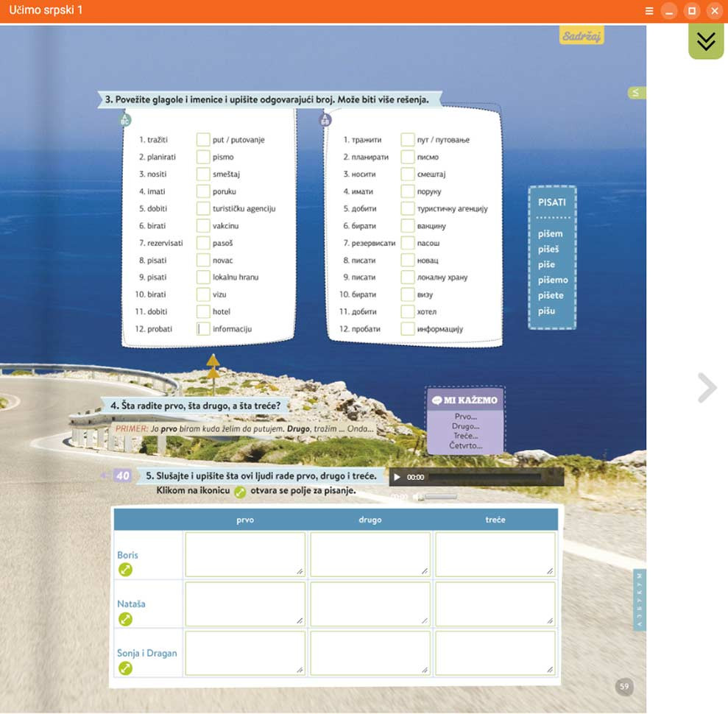Click the small green side tab at top right
This screenshot has height=714, width=728.
[635, 93]
